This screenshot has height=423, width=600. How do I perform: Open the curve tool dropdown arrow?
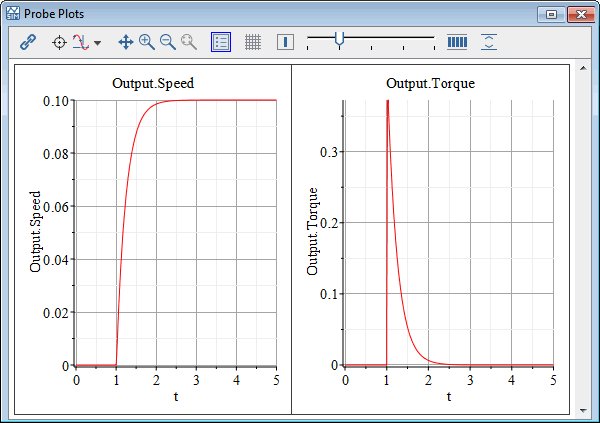97,43
